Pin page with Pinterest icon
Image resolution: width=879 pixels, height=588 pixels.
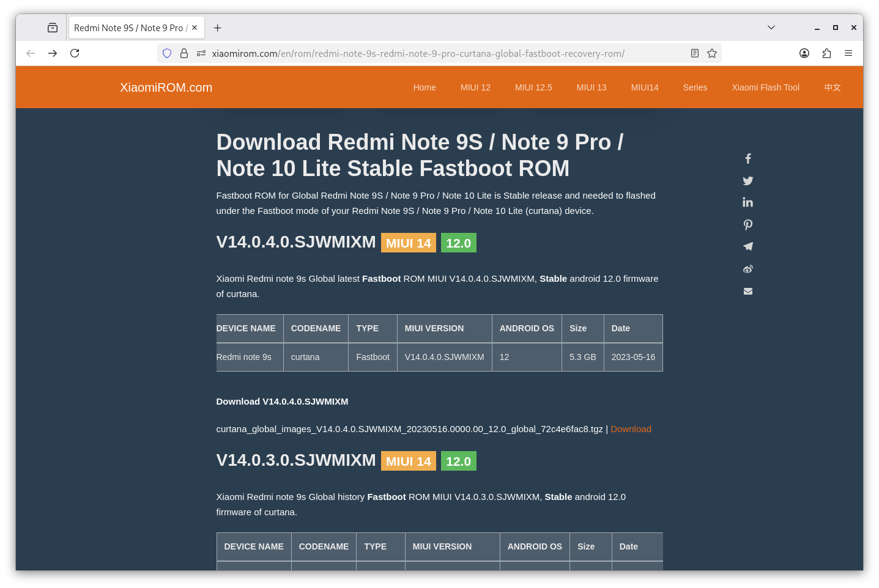point(747,224)
